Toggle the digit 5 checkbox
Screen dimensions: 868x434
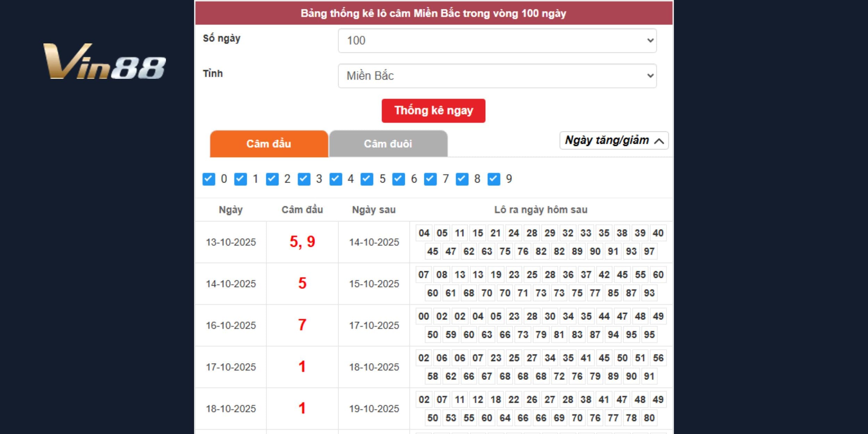pos(367,179)
